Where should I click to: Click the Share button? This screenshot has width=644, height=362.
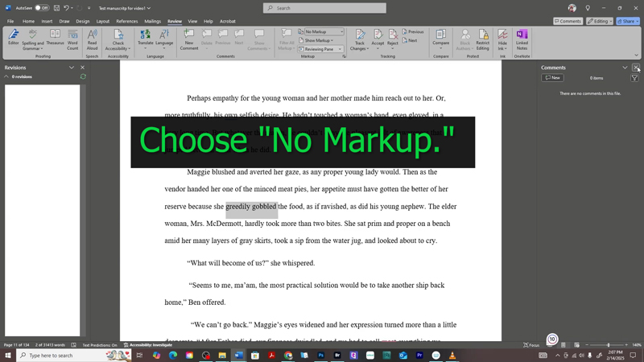click(x=628, y=21)
